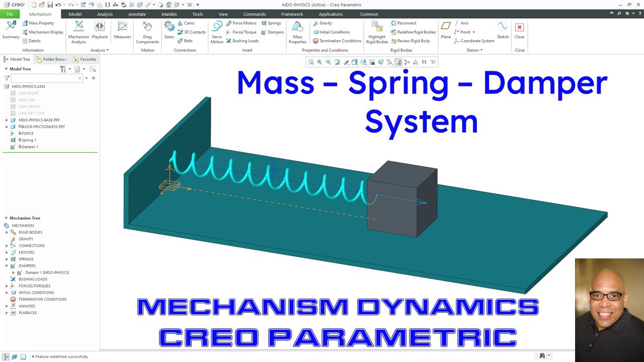Expand the SPRINGS node
644x362 pixels.
7,259
